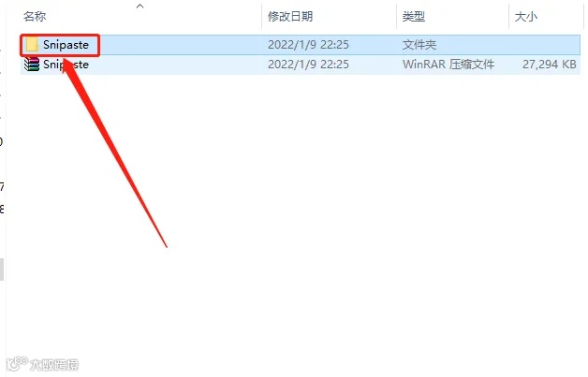Sort by 大小 column header
The image size is (588, 377).
(526, 17)
